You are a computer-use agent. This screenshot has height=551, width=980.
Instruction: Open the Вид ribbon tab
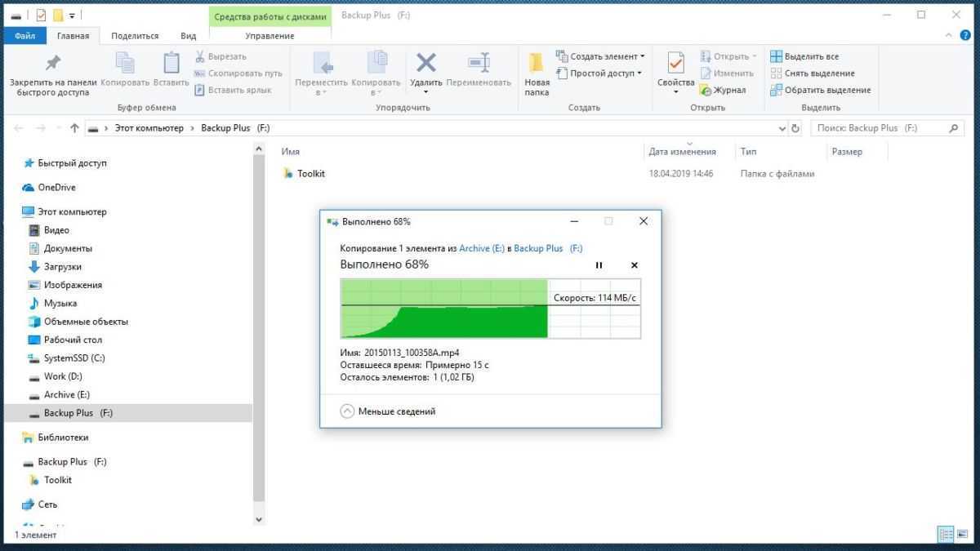[x=188, y=36]
